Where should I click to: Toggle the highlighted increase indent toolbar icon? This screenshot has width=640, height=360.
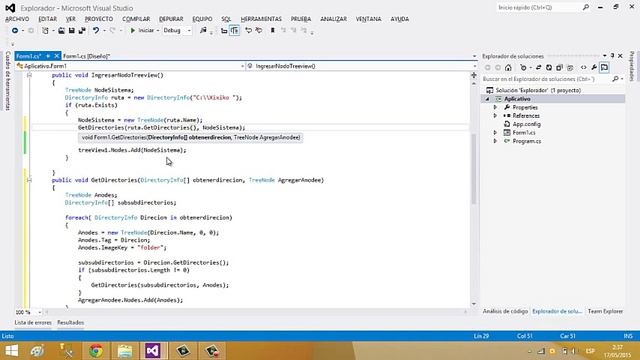tap(234, 31)
